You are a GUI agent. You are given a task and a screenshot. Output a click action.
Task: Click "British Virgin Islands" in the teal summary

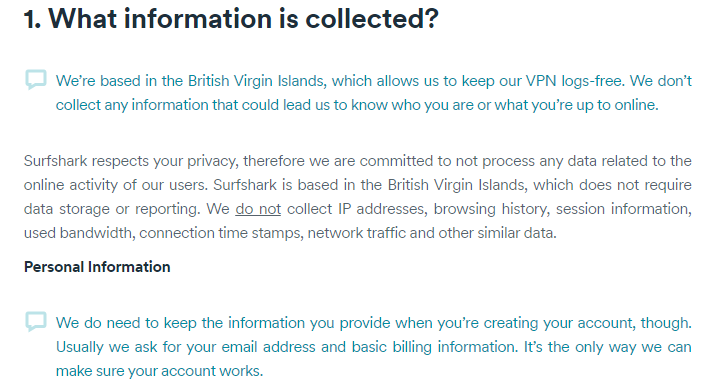pos(256,81)
